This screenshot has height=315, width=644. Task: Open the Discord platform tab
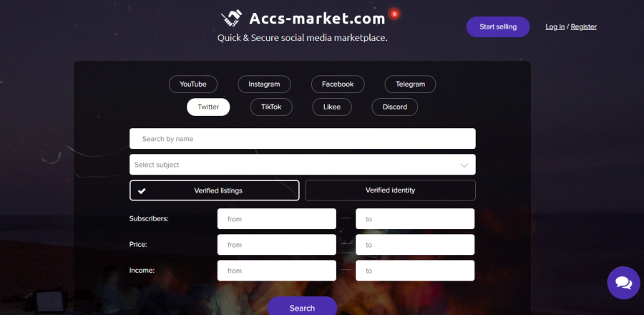tap(394, 107)
